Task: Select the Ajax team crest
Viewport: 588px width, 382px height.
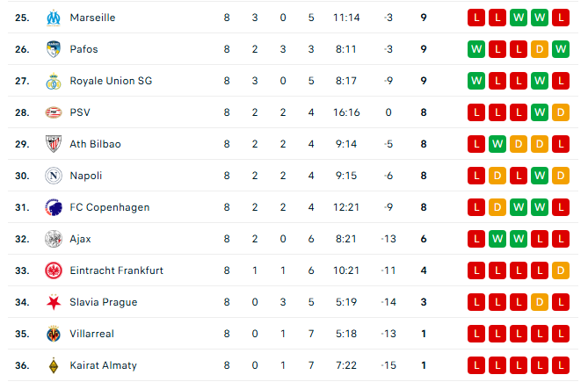Action: 52,239
